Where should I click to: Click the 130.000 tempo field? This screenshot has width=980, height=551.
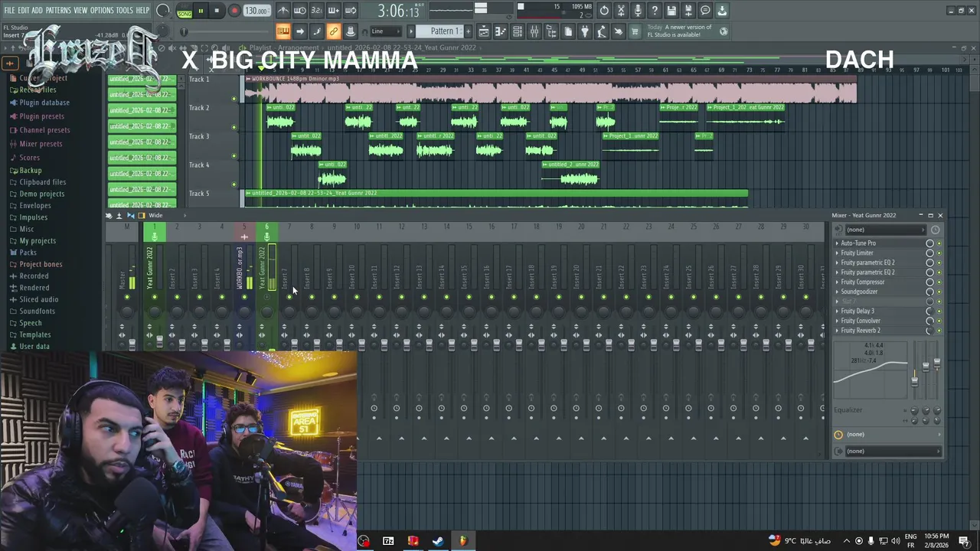tap(256, 11)
